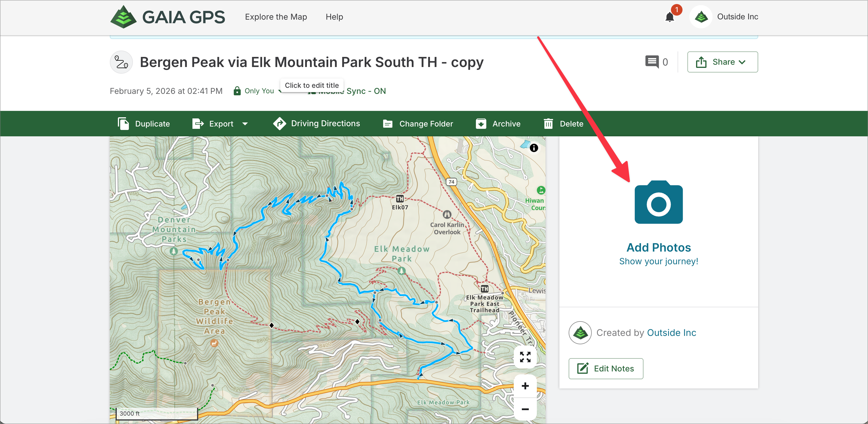Zoom in on the map

[525, 386]
